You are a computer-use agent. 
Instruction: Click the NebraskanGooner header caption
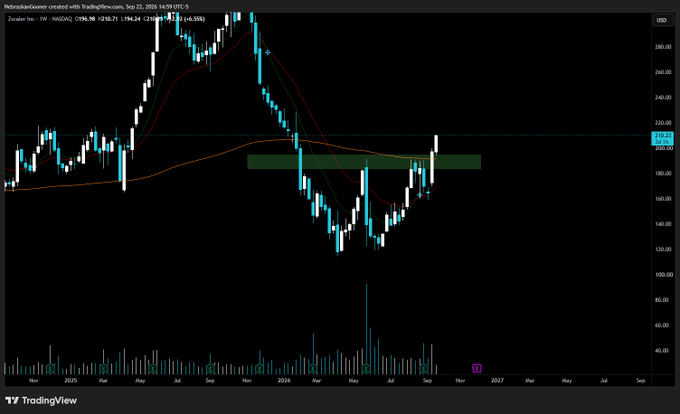[x=96, y=7]
